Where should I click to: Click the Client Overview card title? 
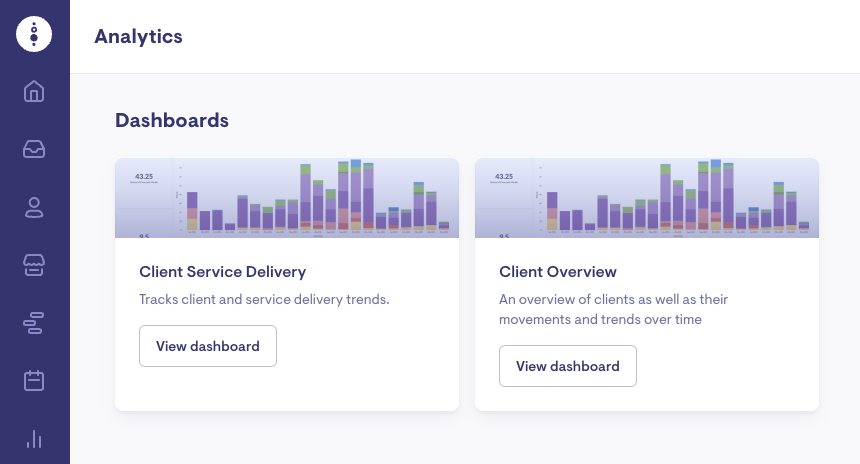tap(557, 272)
